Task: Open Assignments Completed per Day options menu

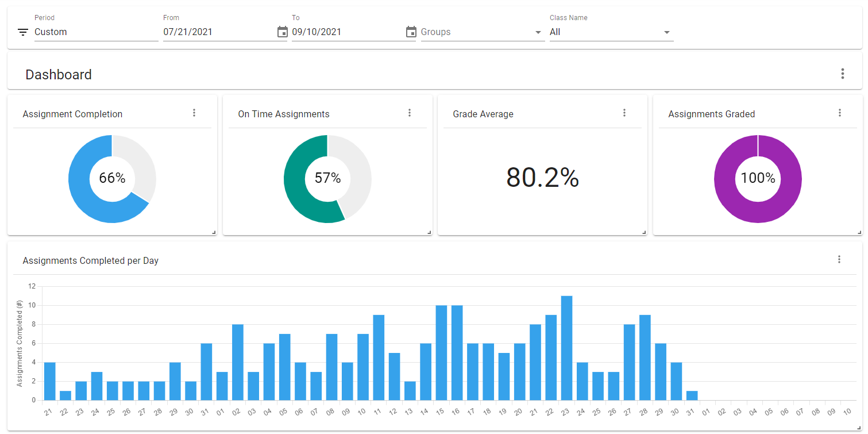Action: tap(839, 259)
